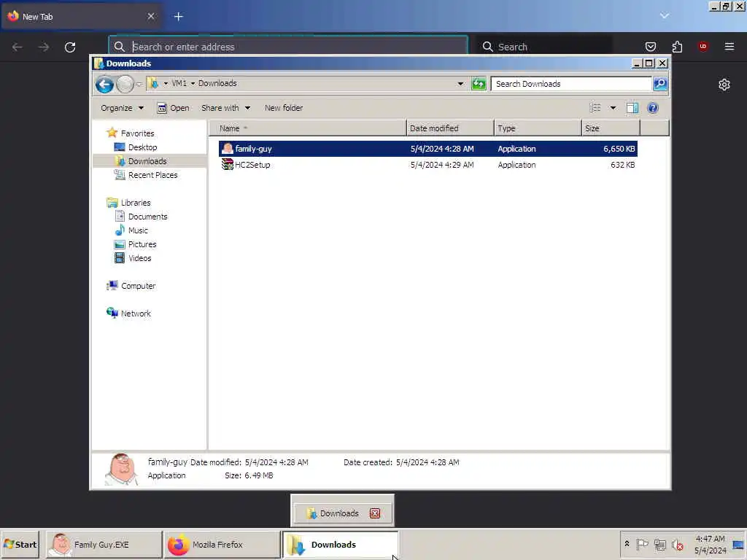747x560 pixels.
Task: Select Libraries in navigation pane
Action: click(135, 203)
